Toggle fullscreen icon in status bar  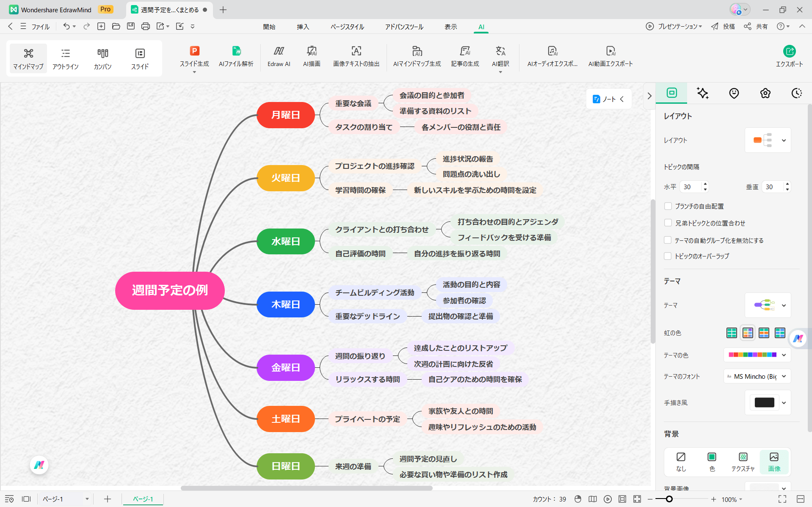[782, 499]
